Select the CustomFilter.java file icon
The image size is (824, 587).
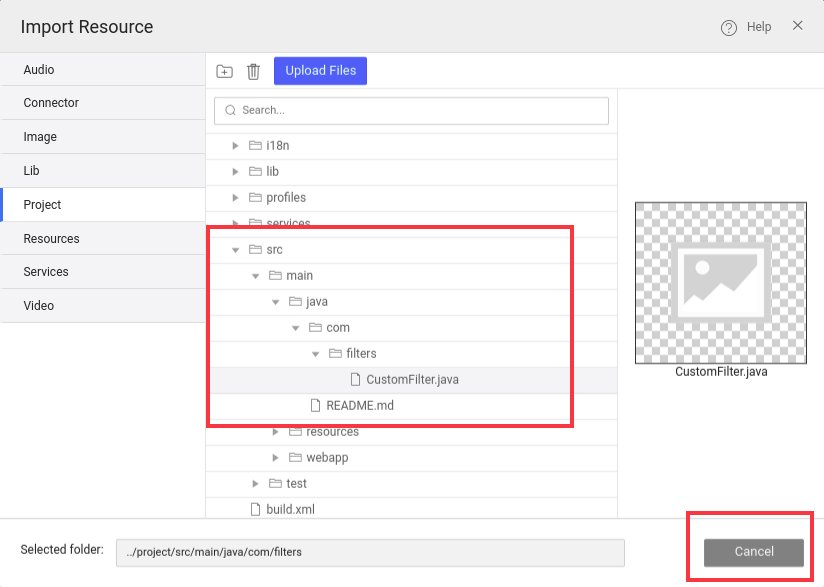pos(356,379)
